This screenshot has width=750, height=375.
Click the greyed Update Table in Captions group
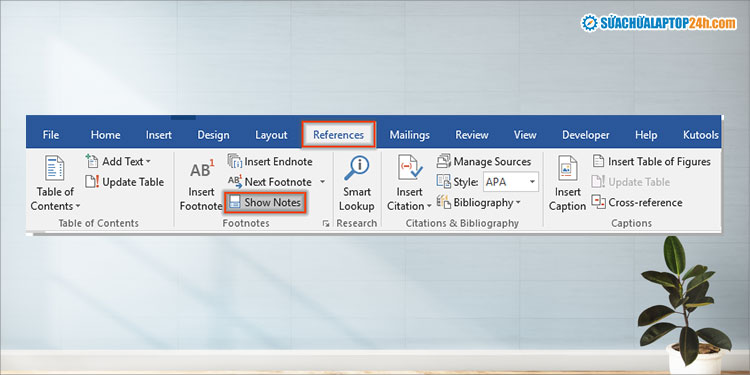pos(631,182)
